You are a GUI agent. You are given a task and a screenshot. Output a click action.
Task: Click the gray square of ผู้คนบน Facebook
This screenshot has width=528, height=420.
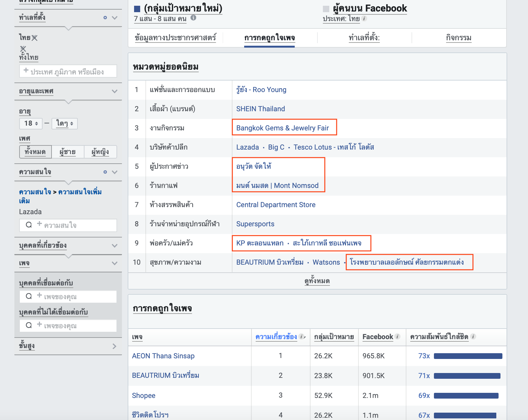coord(326,9)
